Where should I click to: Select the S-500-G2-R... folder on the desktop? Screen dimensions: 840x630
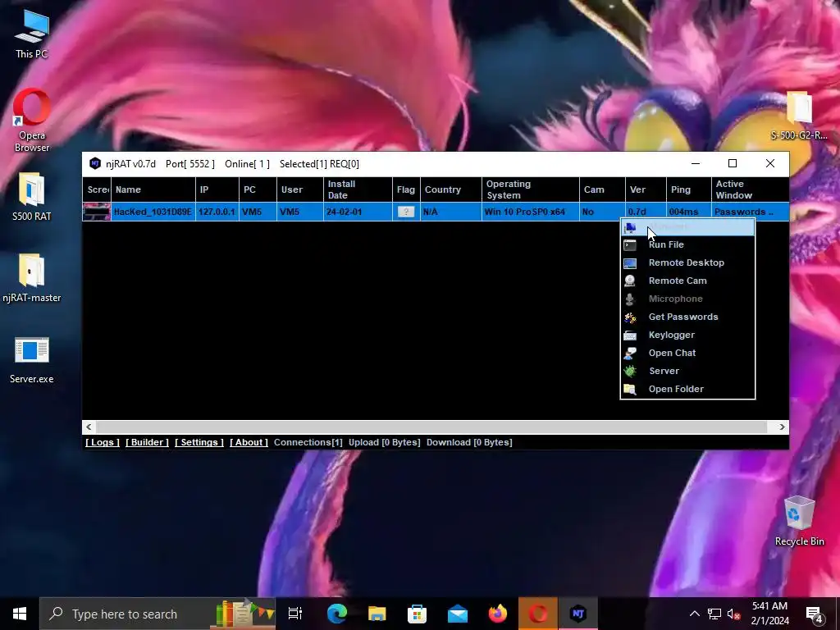coord(799,116)
